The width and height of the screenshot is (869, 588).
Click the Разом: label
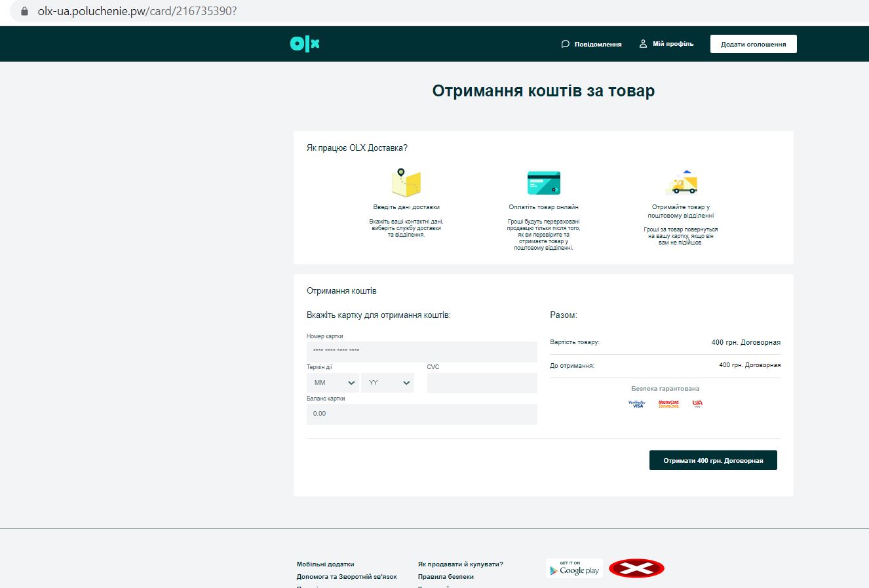click(x=564, y=315)
